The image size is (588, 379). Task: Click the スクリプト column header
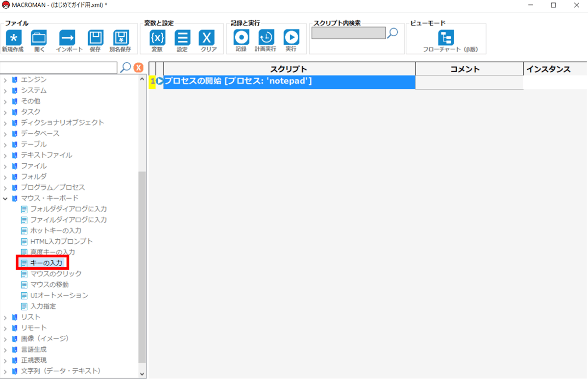point(289,69)
